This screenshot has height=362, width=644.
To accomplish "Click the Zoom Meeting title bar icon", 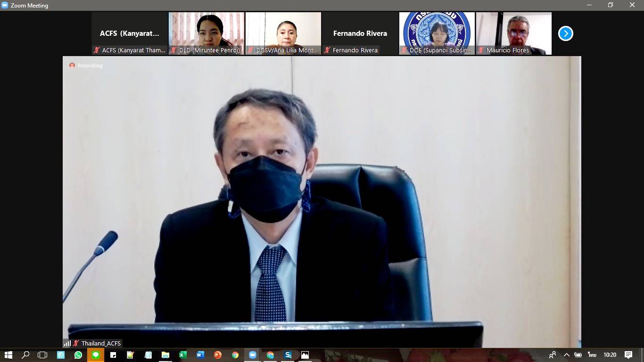I will pos(5,5).
